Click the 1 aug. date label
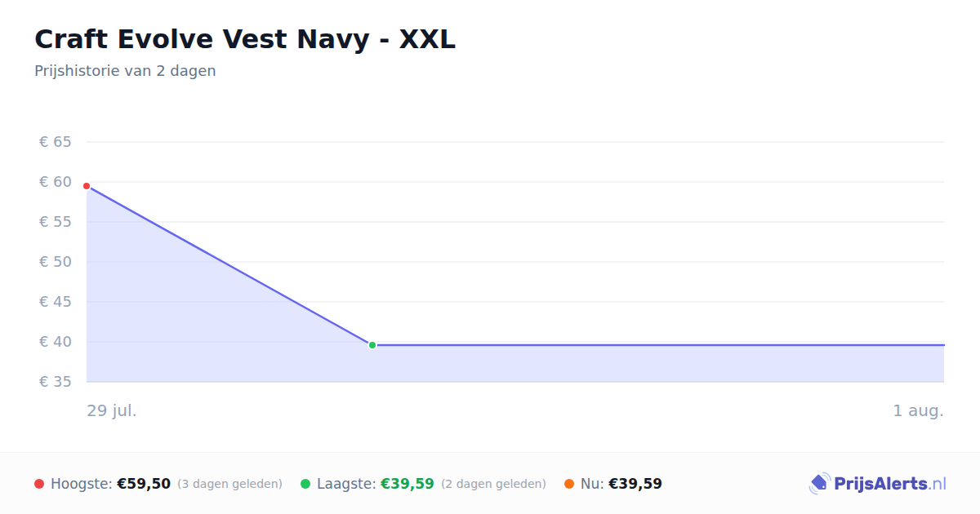Screen dimensions: 980x514 click(x=918, y=410)
